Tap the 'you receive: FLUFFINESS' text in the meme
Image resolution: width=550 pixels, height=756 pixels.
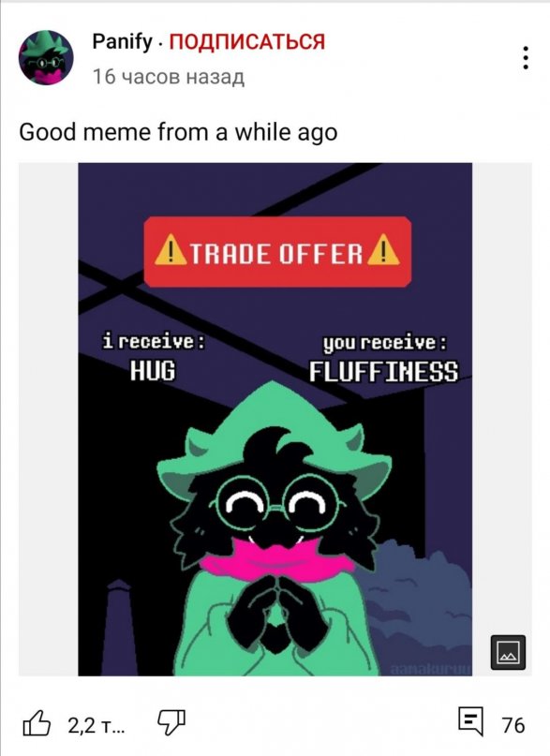(x=384, y=358)
